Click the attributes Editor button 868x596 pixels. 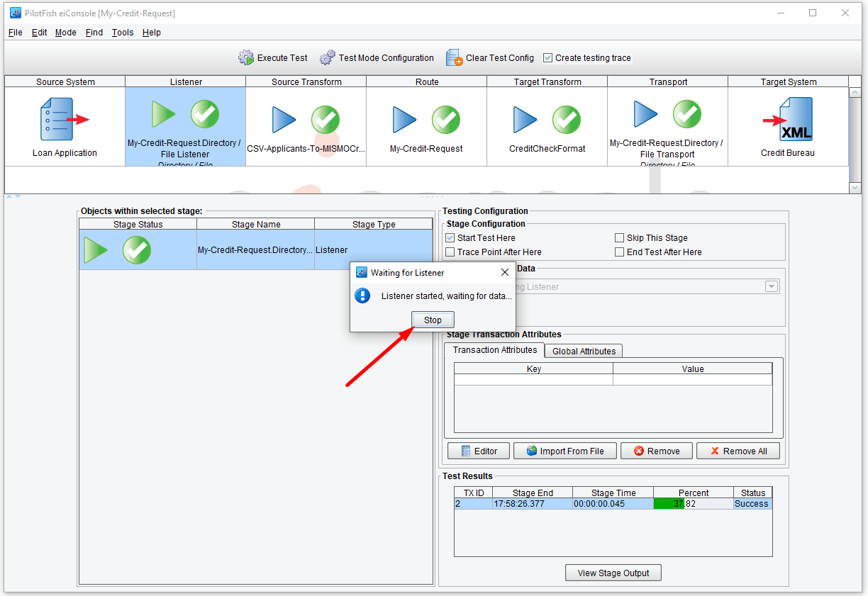pyautogui.click(x=478, y=451)
